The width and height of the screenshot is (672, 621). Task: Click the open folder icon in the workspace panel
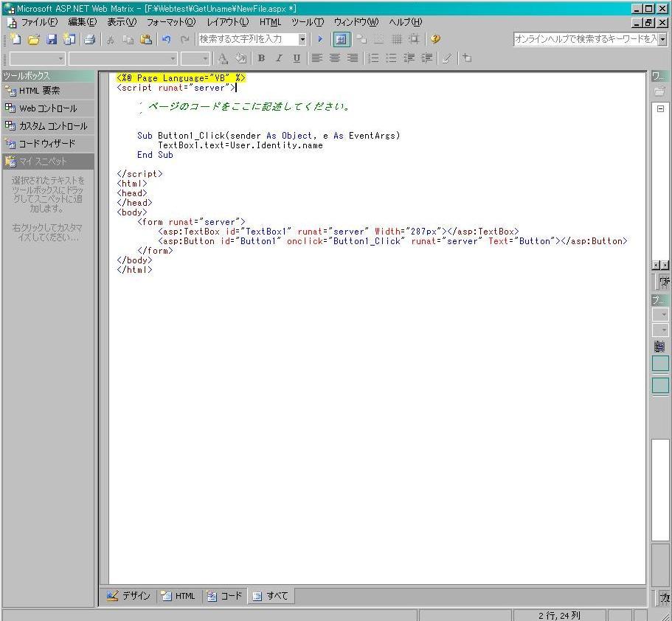[x=659, y=91]
